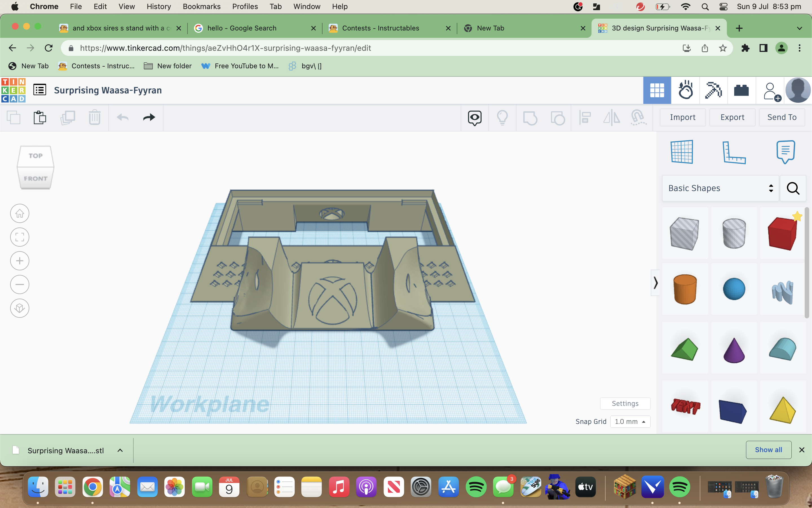
Task: Click the Align tool icon
Action: pyautogui.click(x=585, y=118)
